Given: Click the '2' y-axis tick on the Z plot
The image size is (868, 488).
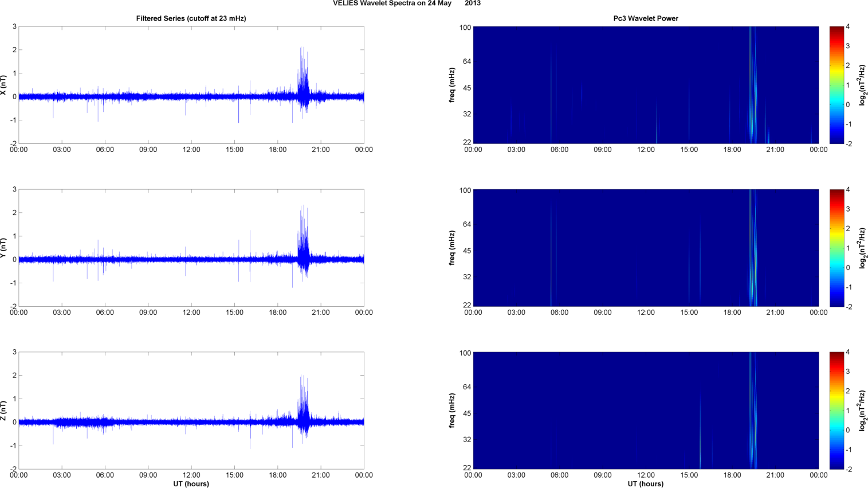Looking at the screenshot, I should [x=14, y=376].
